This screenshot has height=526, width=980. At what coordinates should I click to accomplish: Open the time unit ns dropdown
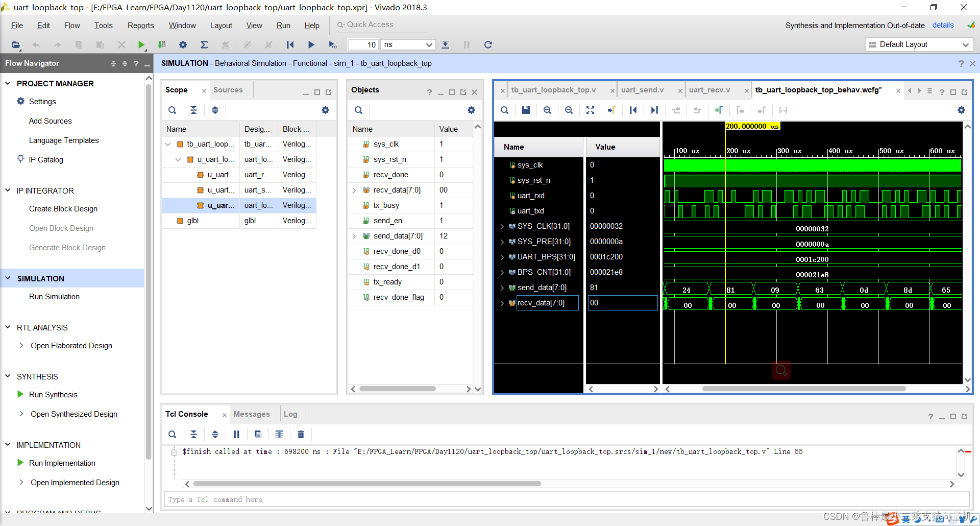[408, 45]
